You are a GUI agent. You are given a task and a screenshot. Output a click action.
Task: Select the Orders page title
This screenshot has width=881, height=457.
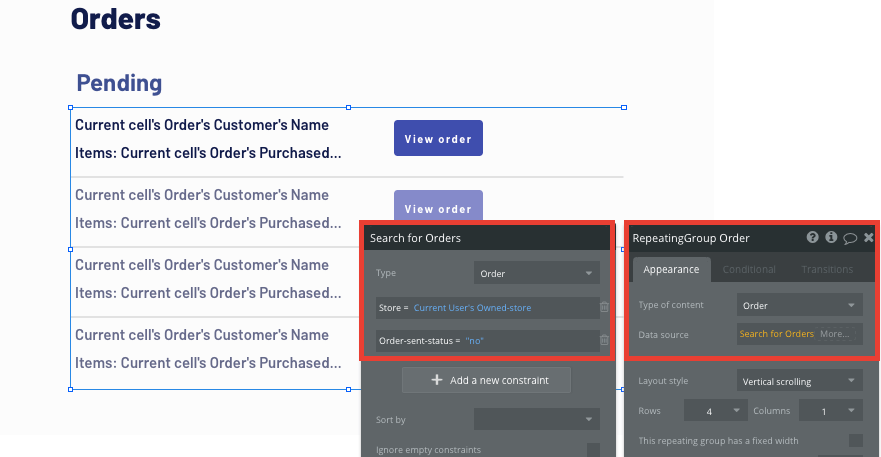[116, 19]
